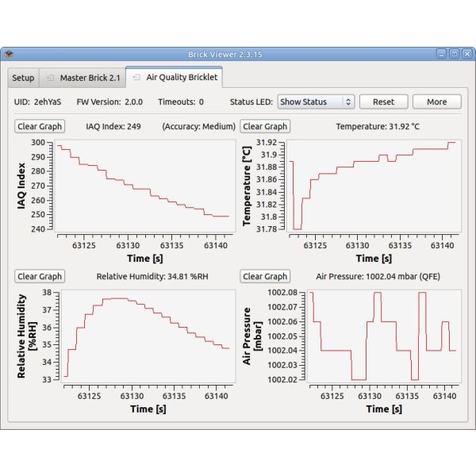
Task: Close the Brick Viewer window
Action: [x=467, y=54]
